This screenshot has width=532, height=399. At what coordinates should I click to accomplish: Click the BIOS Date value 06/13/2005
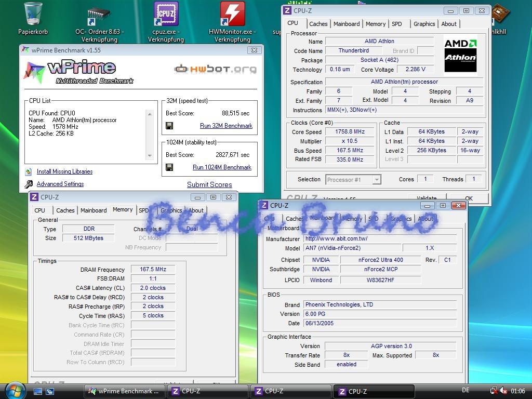click(380, 323)
